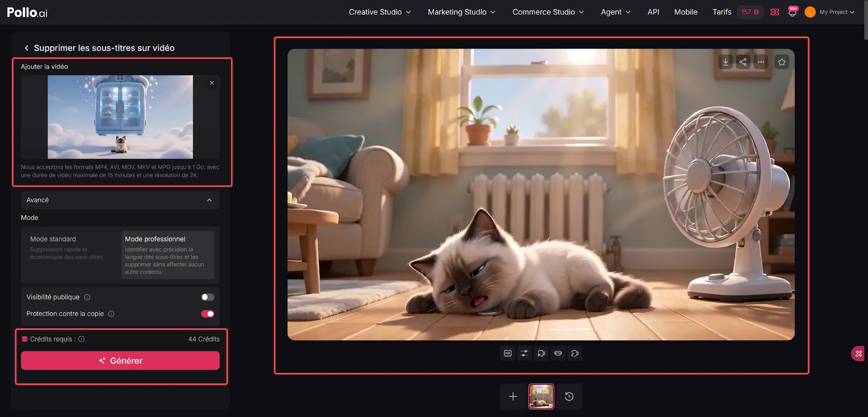Go to API page
The image size is (868, 417).
pos(653,12)
